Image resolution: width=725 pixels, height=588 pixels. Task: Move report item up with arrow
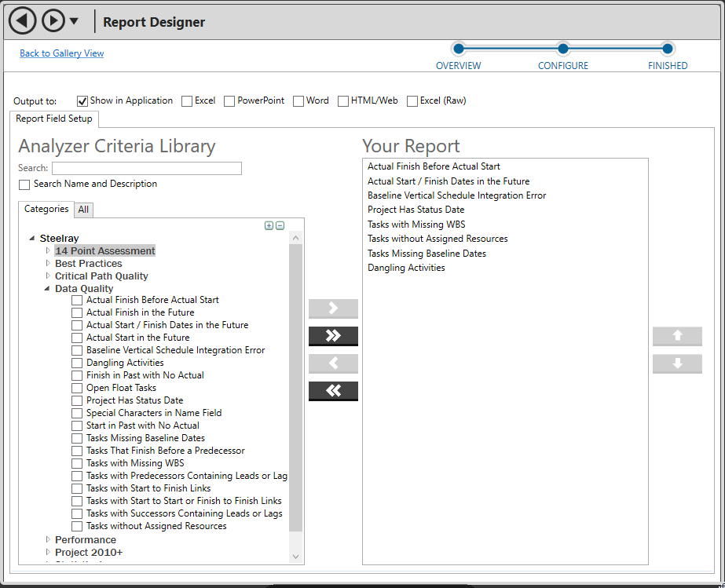coord(677,336)
